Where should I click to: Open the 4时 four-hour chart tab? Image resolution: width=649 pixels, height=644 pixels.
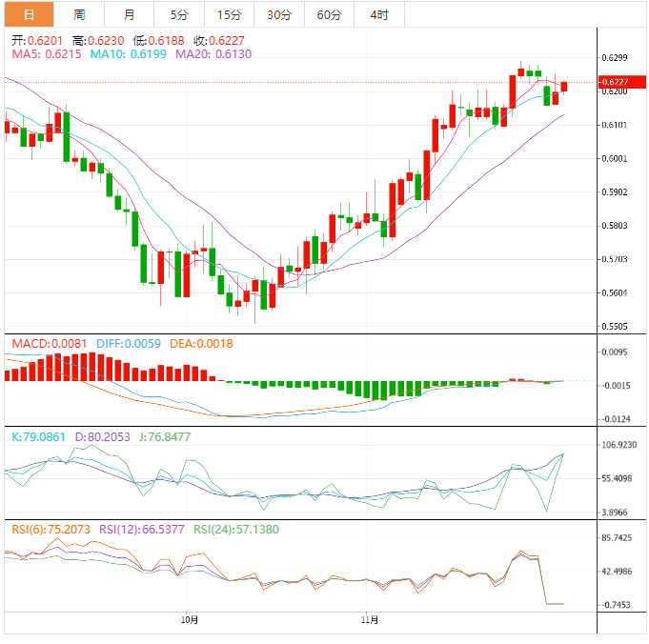[378, 14]
